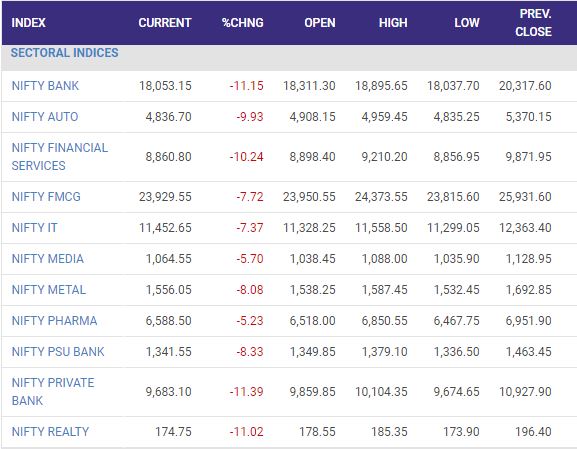Viewport: 577px width, 449px height.
Task: Open the NIFTY AUTO index link
Action: pyautogui.click(x=45, y=117)
